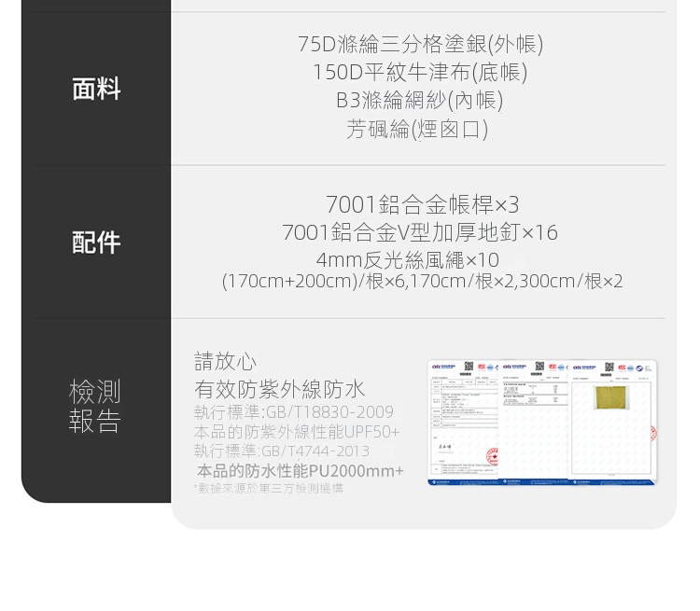
Task: Click the 4mm反光絲風繩×10 text
Action: coord(407,259)
